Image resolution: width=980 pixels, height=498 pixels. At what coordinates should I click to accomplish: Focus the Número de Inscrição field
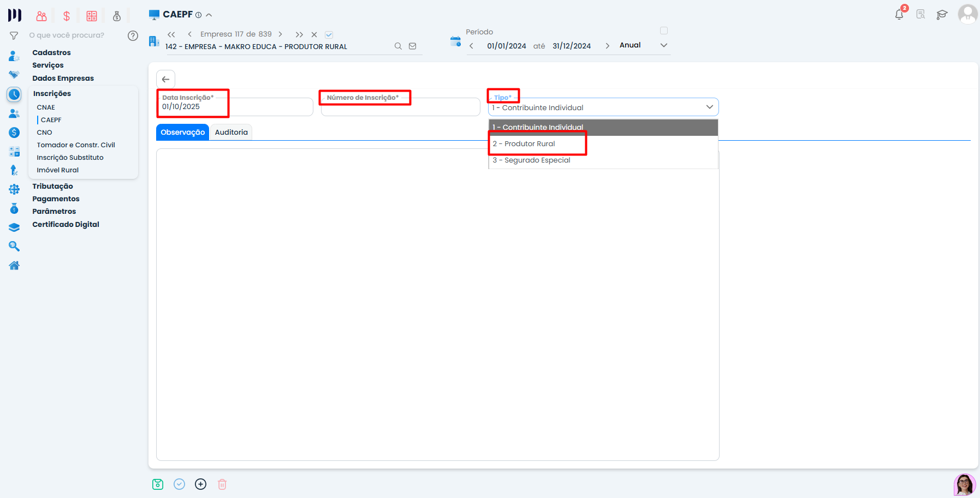401,107
